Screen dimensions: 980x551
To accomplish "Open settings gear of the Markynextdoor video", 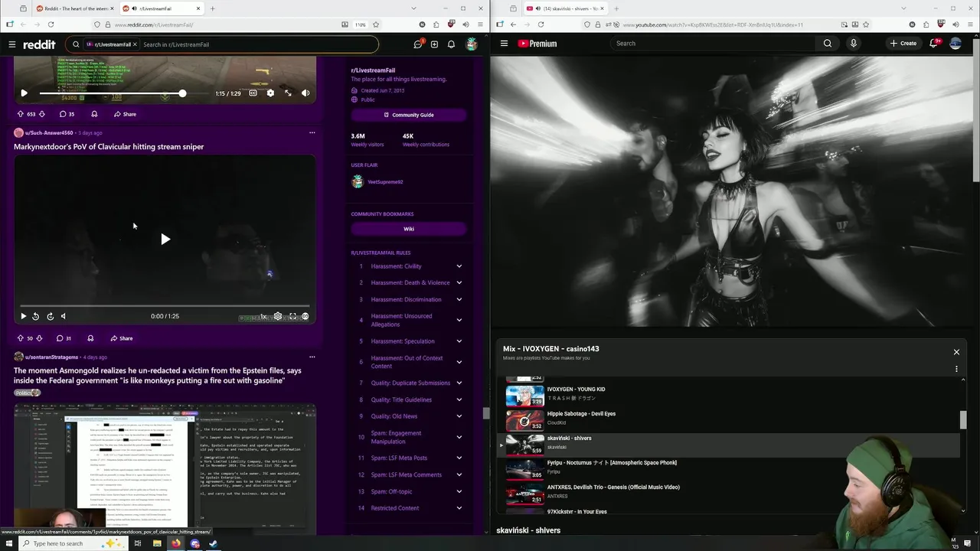I will point(278,316).
